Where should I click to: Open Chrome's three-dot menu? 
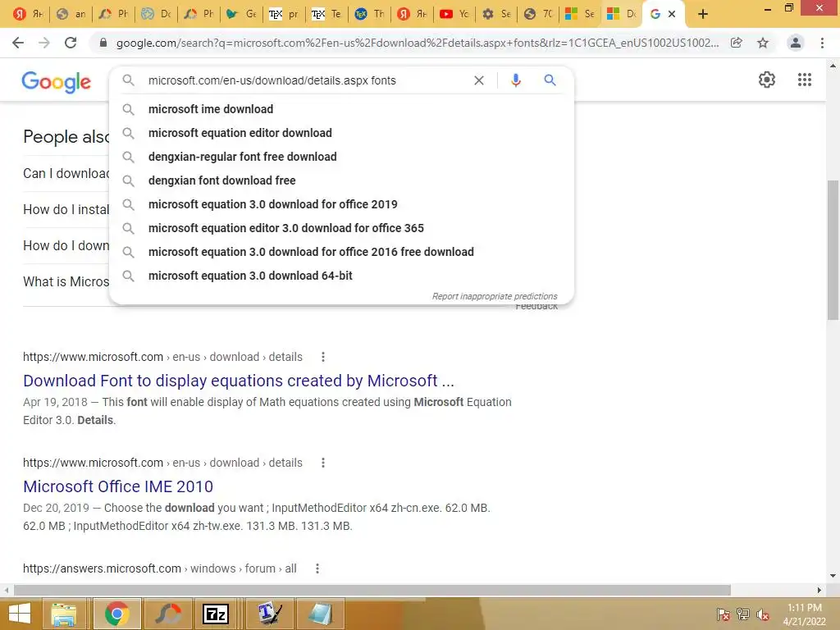[x=822, y=43]
